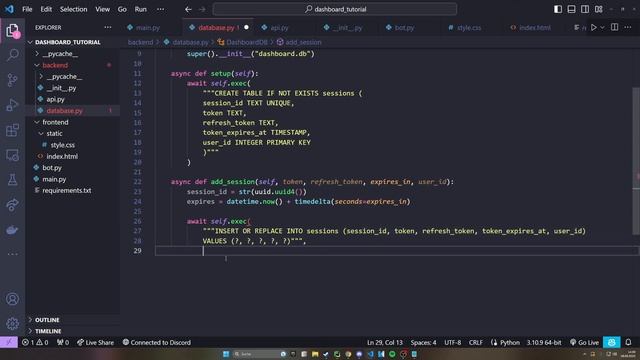Change end of line sequence CRLF
Viewport: 640px width, 360px height.
coord(476,342)
